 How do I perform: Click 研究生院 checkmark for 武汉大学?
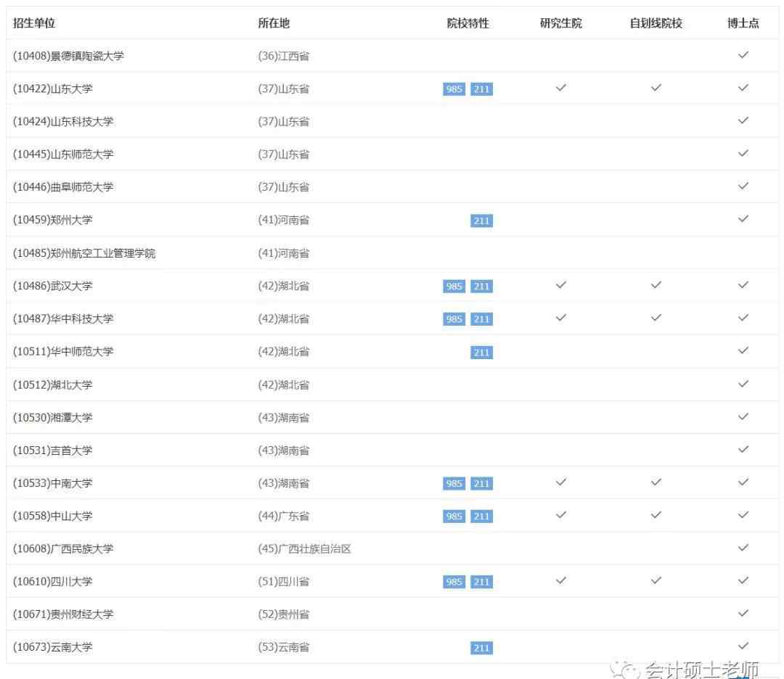tap(561, 285)
